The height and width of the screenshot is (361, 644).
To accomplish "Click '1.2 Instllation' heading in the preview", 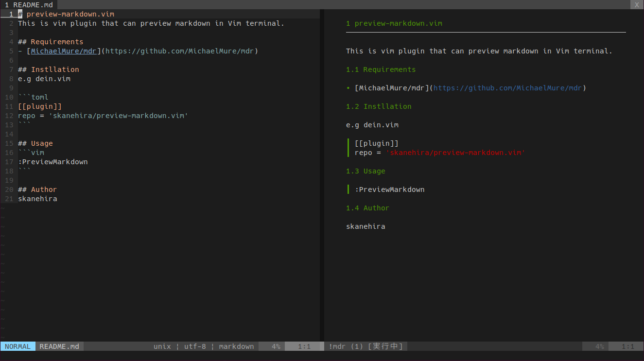I will pyautogui.click(x=379, y=106).
